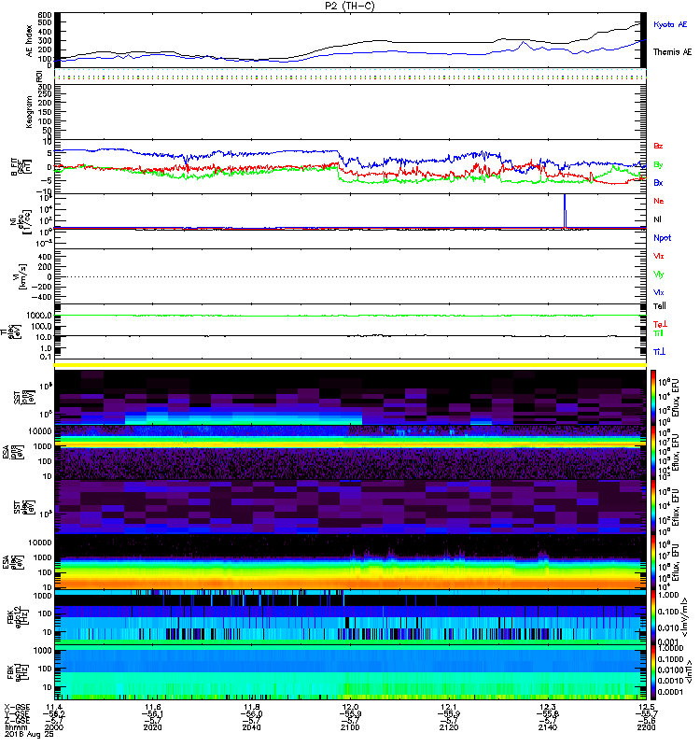Click the SST ions panel colorbar
Viewport: 700px width, 747px height.
pos(652,398)
